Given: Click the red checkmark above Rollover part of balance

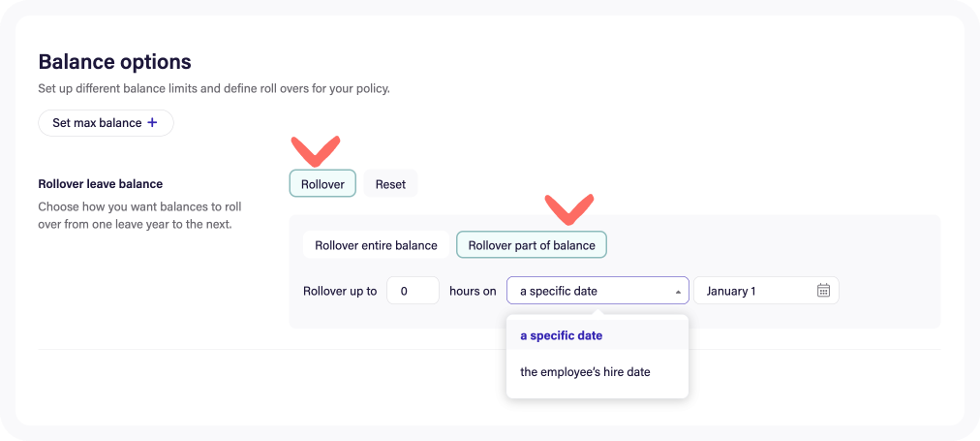Looking at the screenshot, I should coord(568,209).
